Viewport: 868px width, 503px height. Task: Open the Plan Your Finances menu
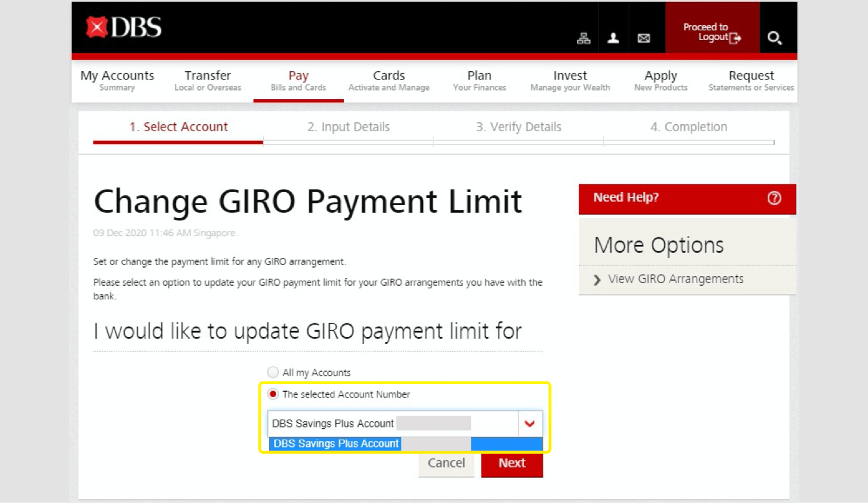coord(479,81)
